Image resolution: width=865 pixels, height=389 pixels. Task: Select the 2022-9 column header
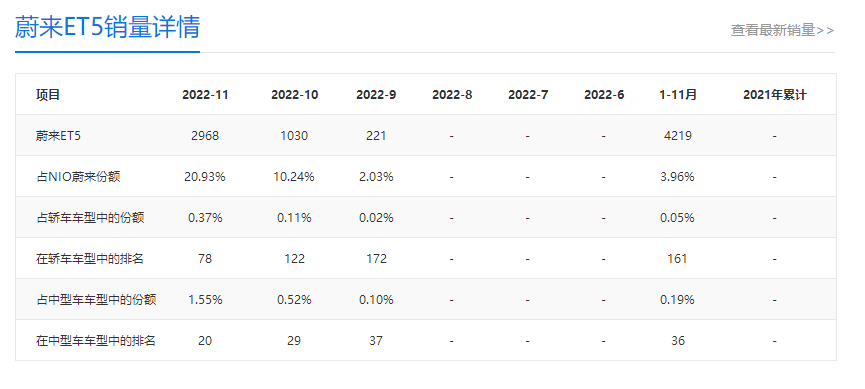[376, 95]
